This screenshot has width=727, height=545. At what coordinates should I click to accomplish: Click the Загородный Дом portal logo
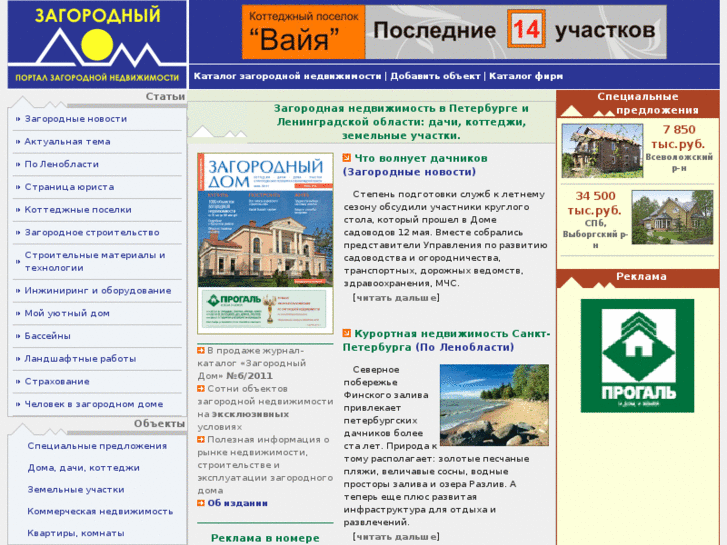pyautogui.click(x=97, y=45)
